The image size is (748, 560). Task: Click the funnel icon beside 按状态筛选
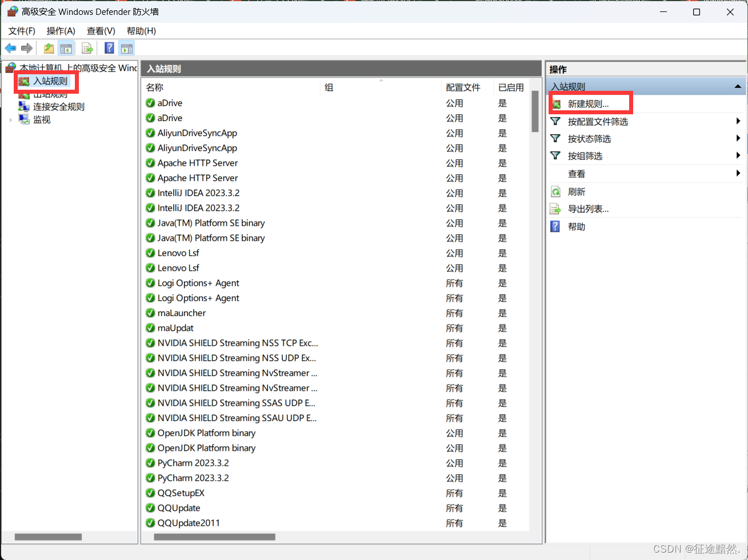[555, 138]
